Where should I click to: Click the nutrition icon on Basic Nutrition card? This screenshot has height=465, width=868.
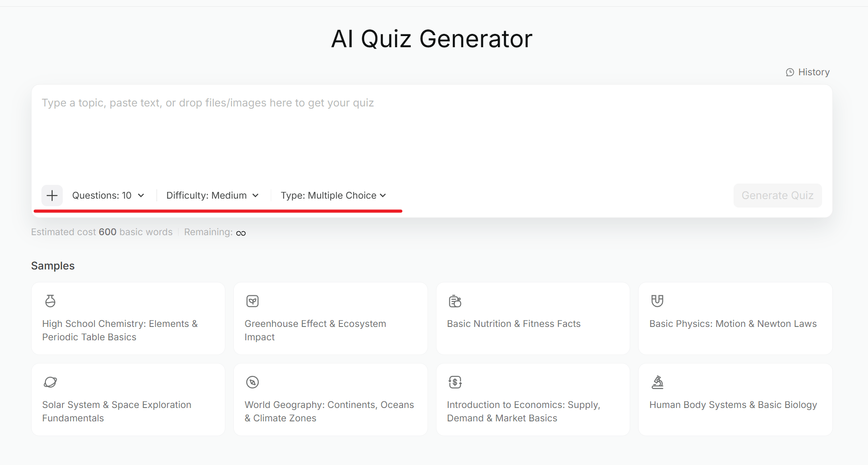click(455, 301)
